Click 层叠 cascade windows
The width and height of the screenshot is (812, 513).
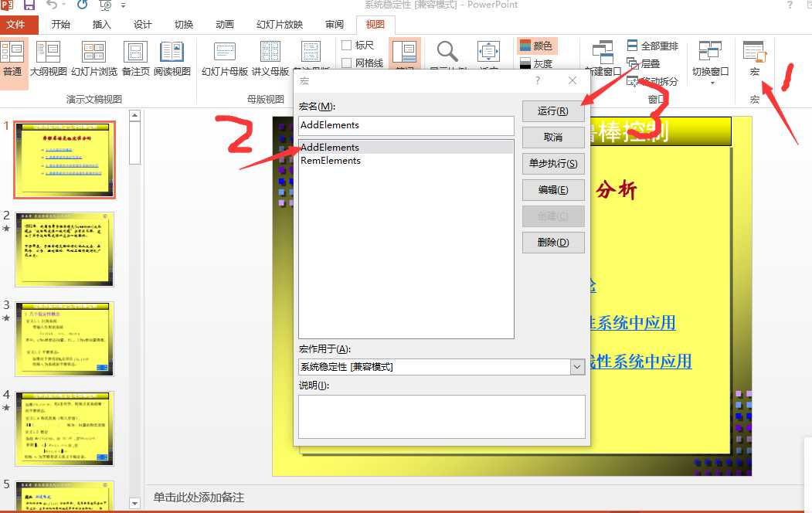click(x=644, y=63)
